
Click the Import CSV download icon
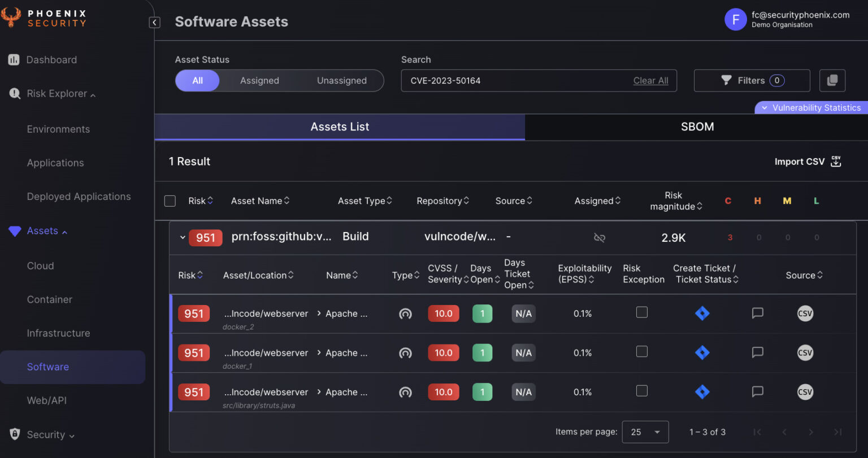tap(836, 162)
